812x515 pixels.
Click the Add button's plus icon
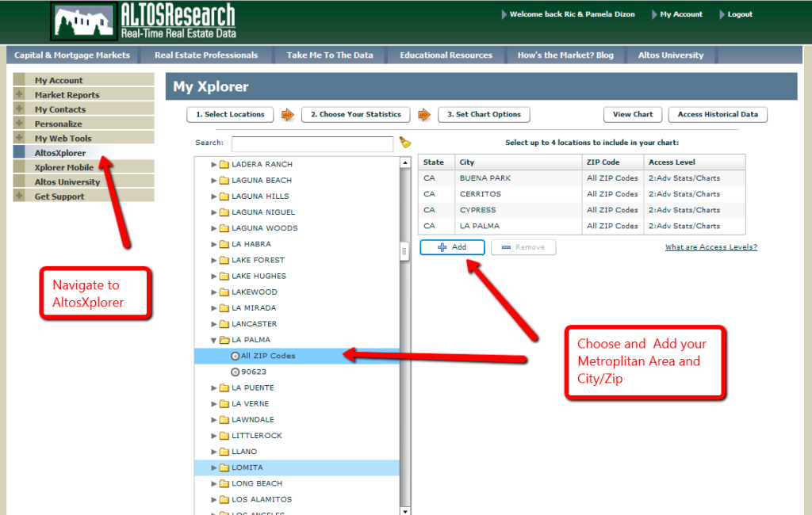pos(442,247)
